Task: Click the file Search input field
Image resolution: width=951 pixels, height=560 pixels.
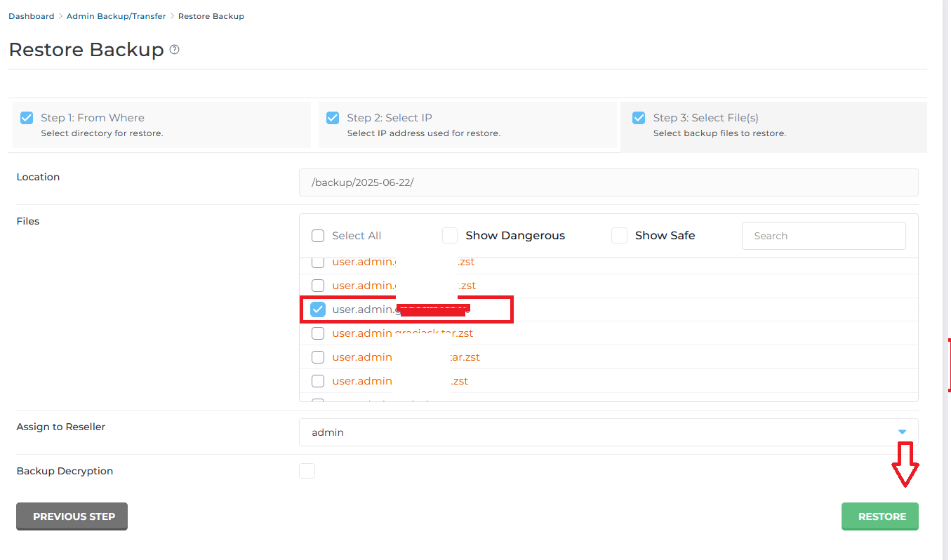Action: (823, 236)
